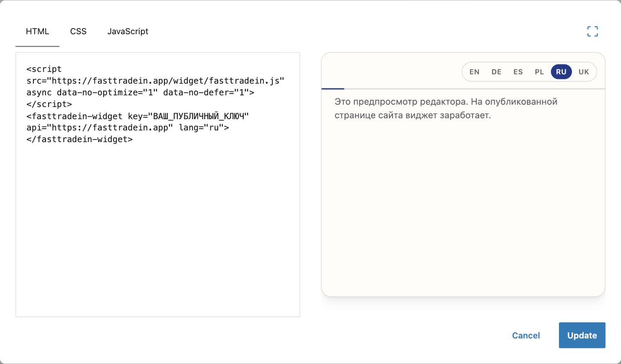Viewport: 621px width, 364px height.
Task: Click the line with key="ВАШ_ПУБЛИЧНЫЙ_КЛЮЧ"
Action: coord(137,116)
